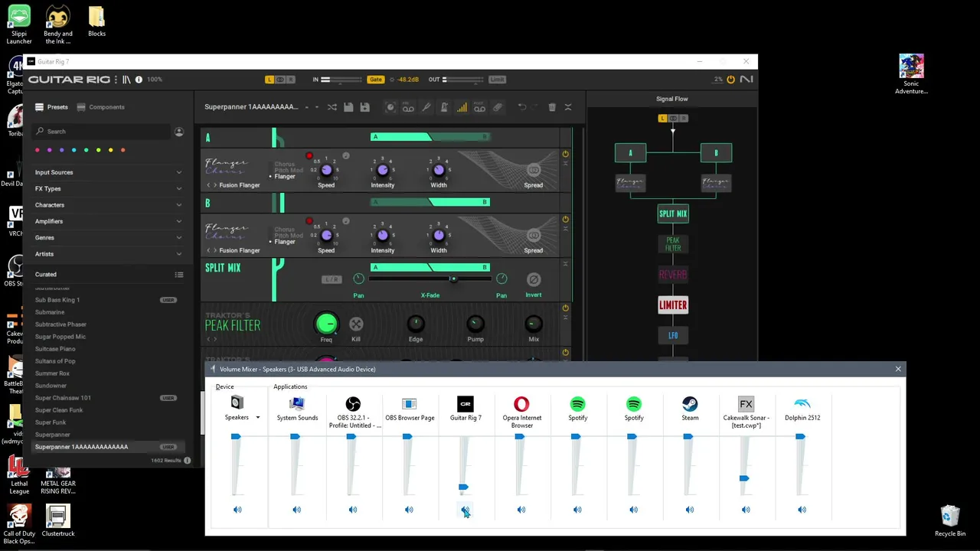
Task: Open the metronome tool in toolbar
Action: [x=444, y=107]
